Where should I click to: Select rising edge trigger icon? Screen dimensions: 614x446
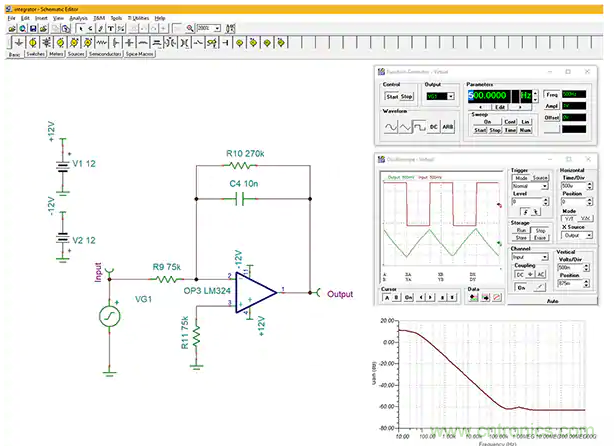point(524,211)
